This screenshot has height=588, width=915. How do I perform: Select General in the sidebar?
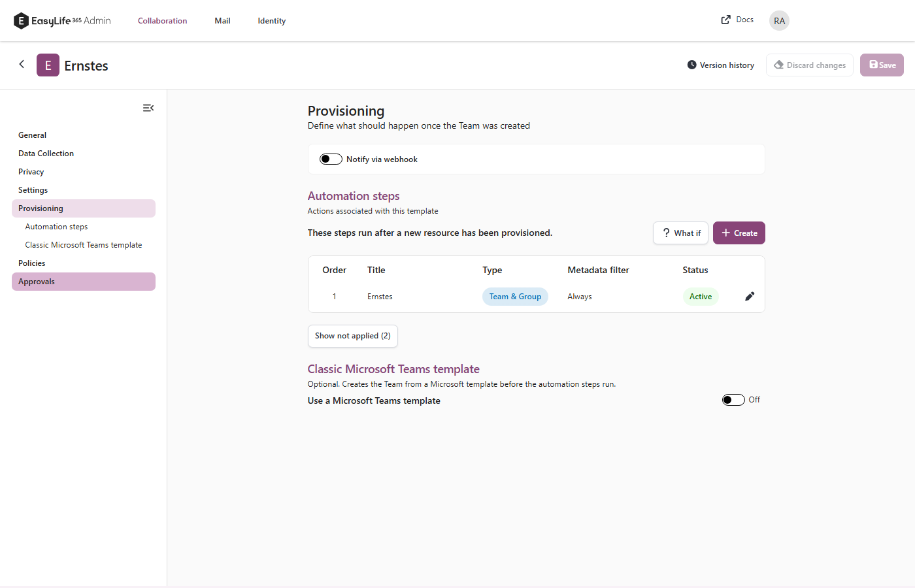84,135
